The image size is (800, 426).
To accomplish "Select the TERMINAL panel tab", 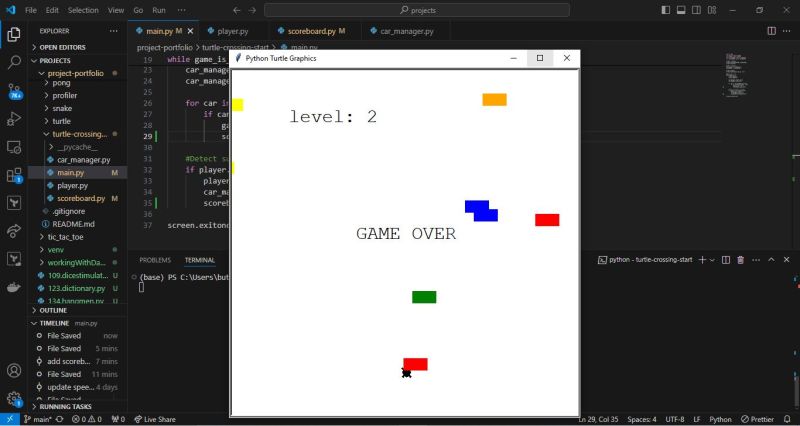I will 199,260.
